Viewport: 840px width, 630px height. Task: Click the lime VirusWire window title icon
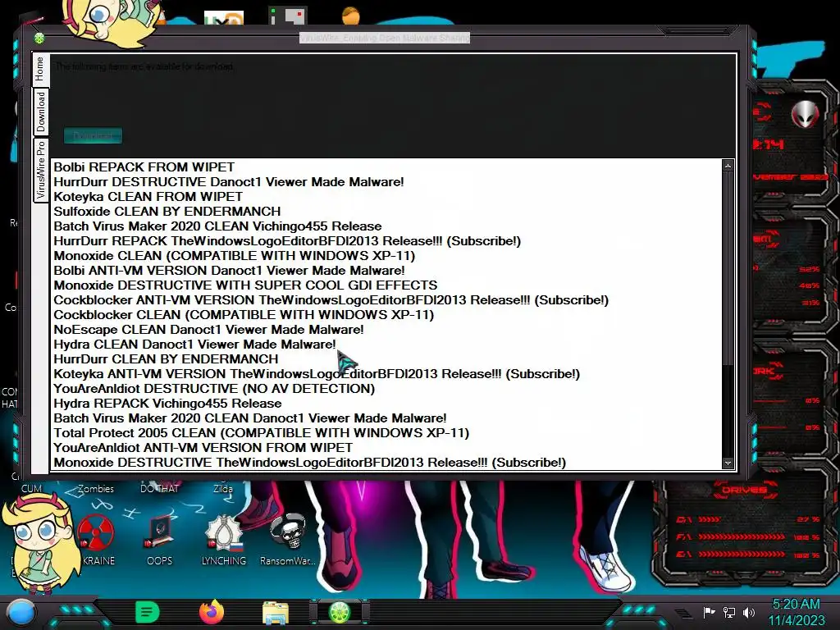coord(39,39)
